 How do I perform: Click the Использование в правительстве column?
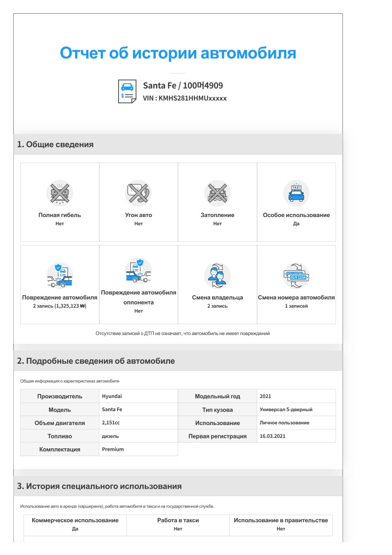pos(281,524)
